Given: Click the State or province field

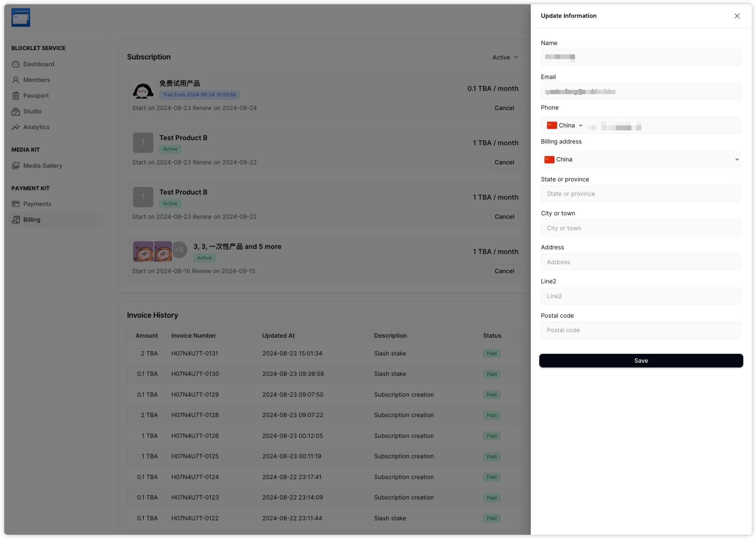Looking at the screenshot, I should tap(641, 194).
